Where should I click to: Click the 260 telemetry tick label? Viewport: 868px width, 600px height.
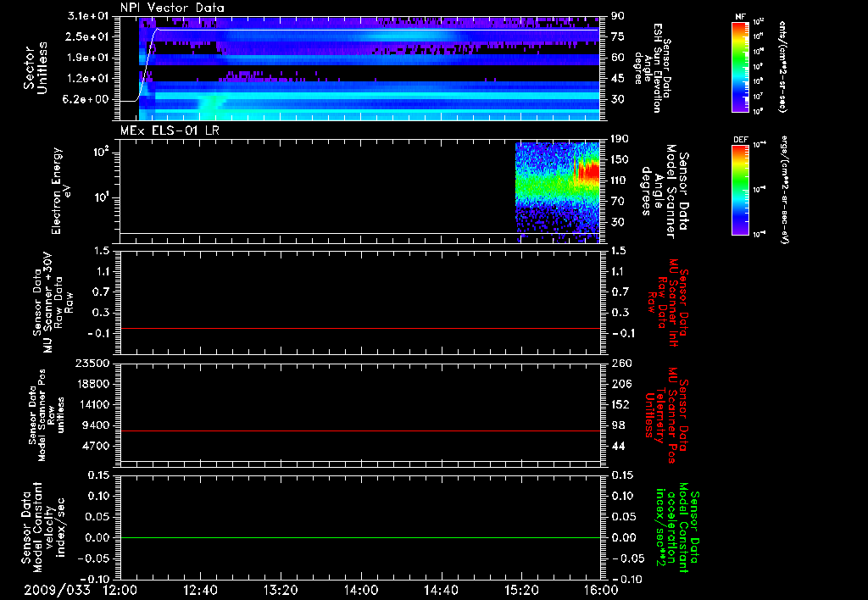621,364
